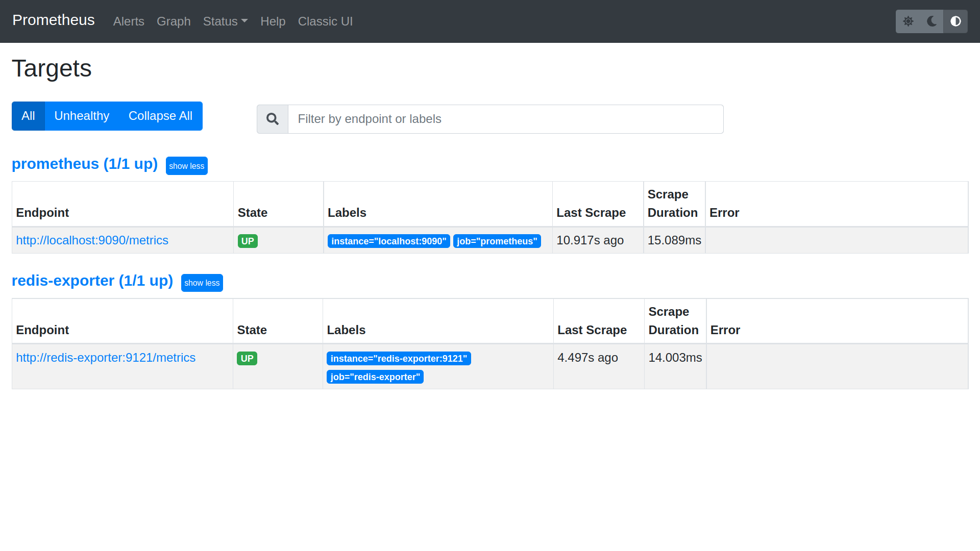Open redis-exporter:9121 metrics endpoint link
The image size is (980, 551).
point(106,358)
